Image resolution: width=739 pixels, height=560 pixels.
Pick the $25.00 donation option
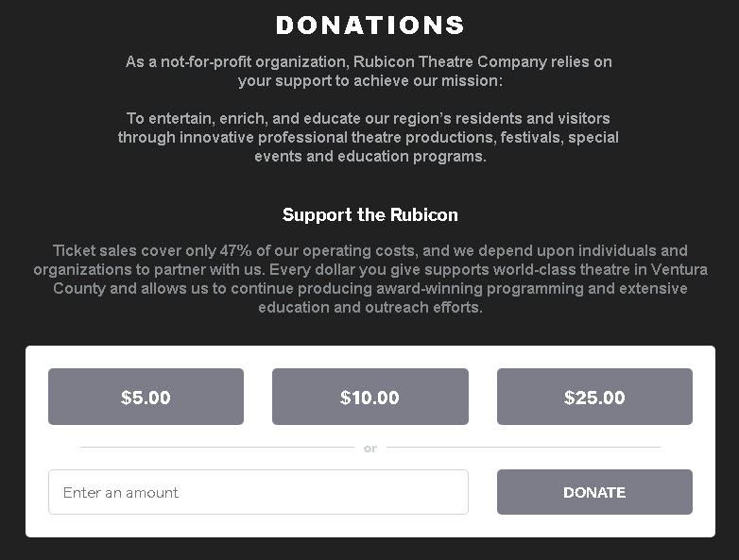(x=594, y=397)
